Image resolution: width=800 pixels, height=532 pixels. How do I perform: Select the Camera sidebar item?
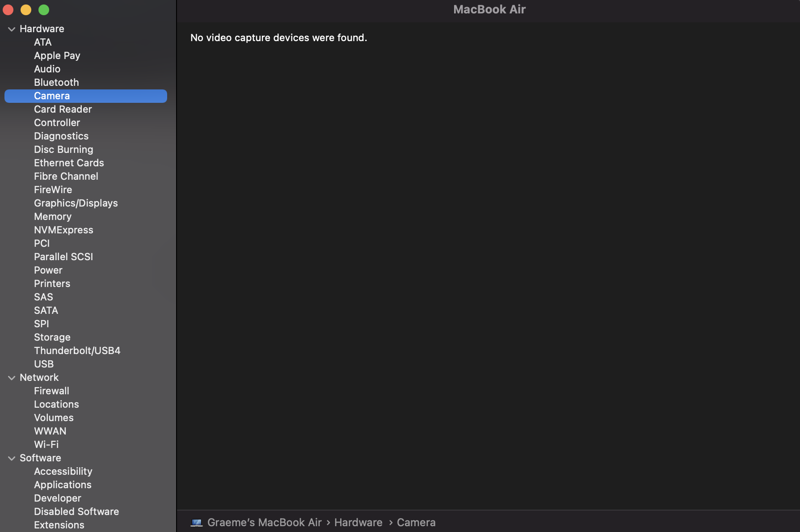[86, 96]
